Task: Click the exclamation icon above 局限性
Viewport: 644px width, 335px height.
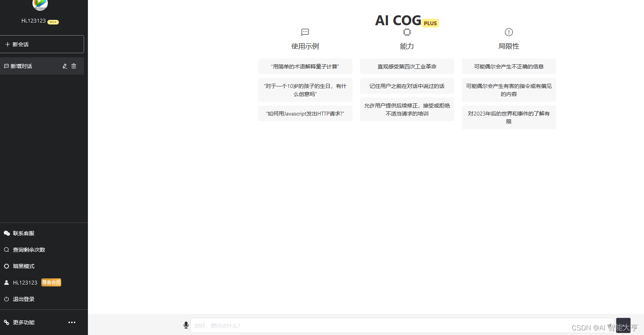Action: click(x=509, y=32)
